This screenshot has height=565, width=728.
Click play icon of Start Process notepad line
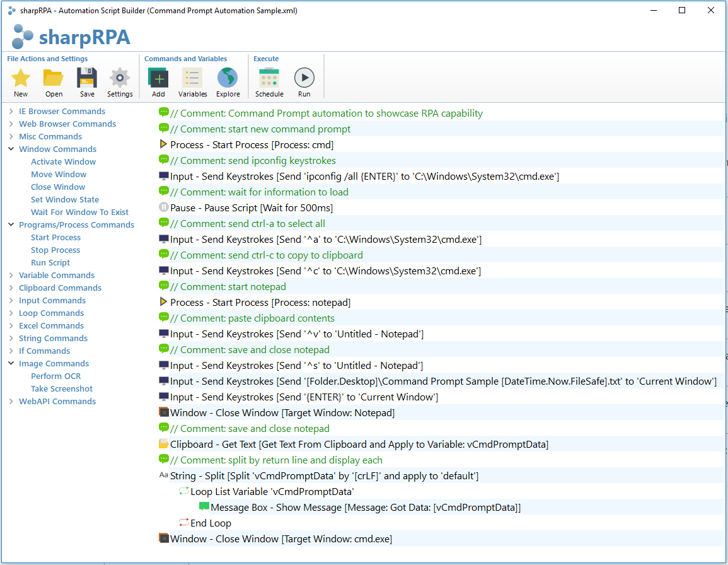[163, 301]
